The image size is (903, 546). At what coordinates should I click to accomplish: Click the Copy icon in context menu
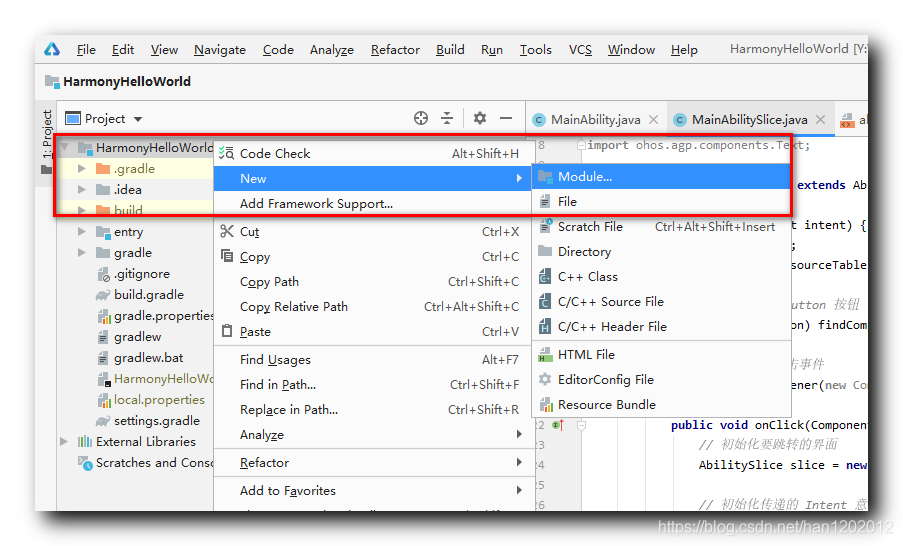click(x=227, y=256)
